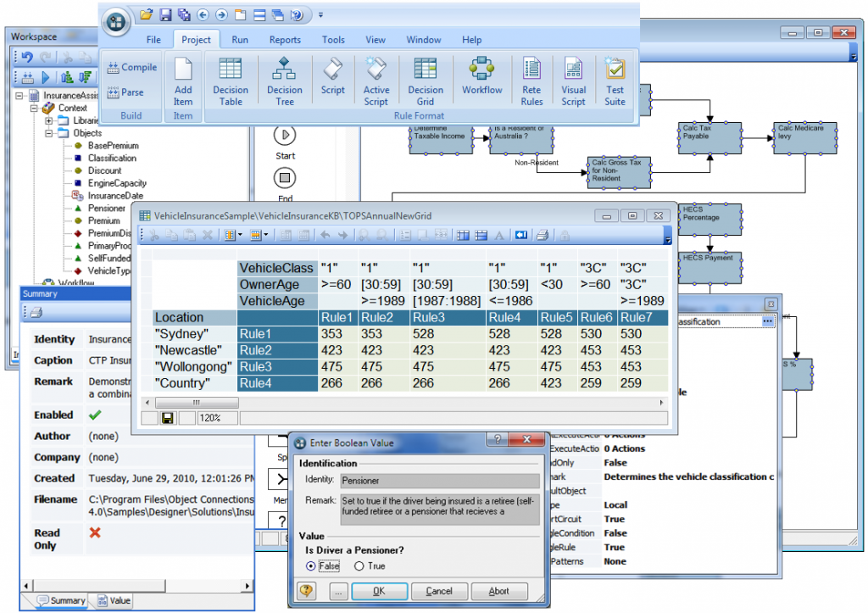The height and width of the screenshot is (613, 868).
Task: Choose the Script rule format
Action: [332, 75]
